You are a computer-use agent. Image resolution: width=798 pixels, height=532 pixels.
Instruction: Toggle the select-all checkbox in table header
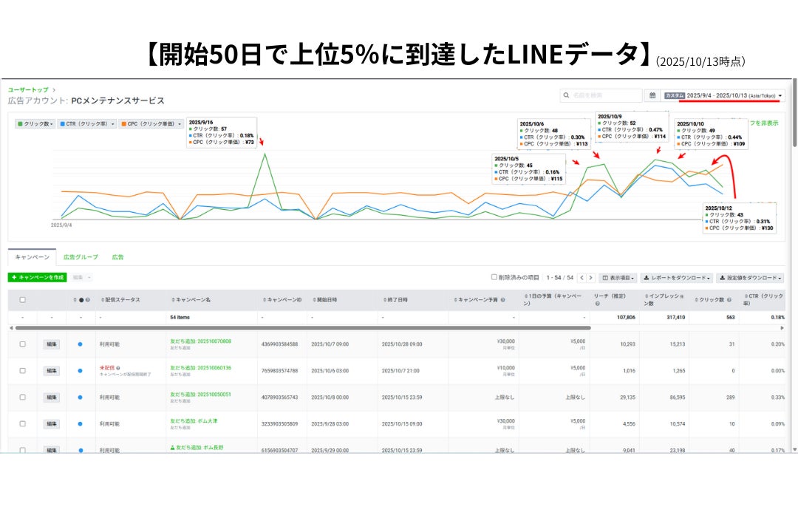click(x=22, y=300)
